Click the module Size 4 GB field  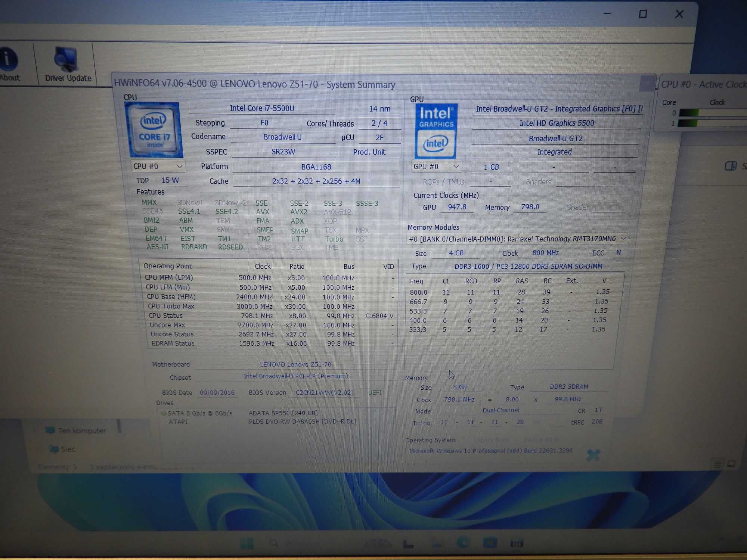pos(456,253)
